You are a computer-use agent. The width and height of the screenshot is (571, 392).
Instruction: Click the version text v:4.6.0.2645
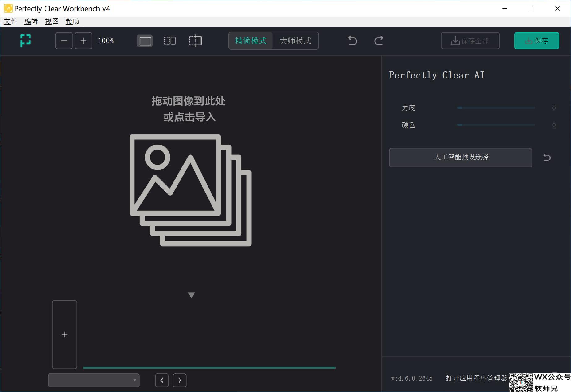click(412, 378)
